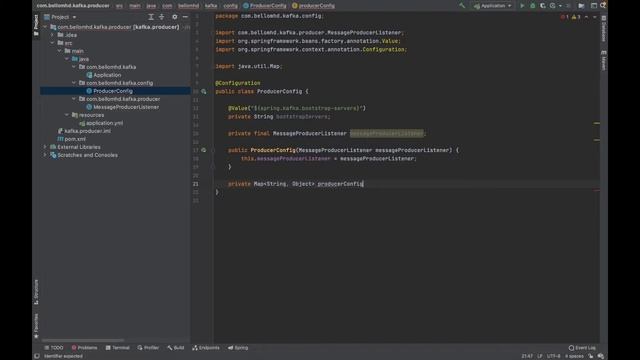Place cursor after producerConfig on line 21
Screen dimensions: 640x360
[x=363, y=184]
